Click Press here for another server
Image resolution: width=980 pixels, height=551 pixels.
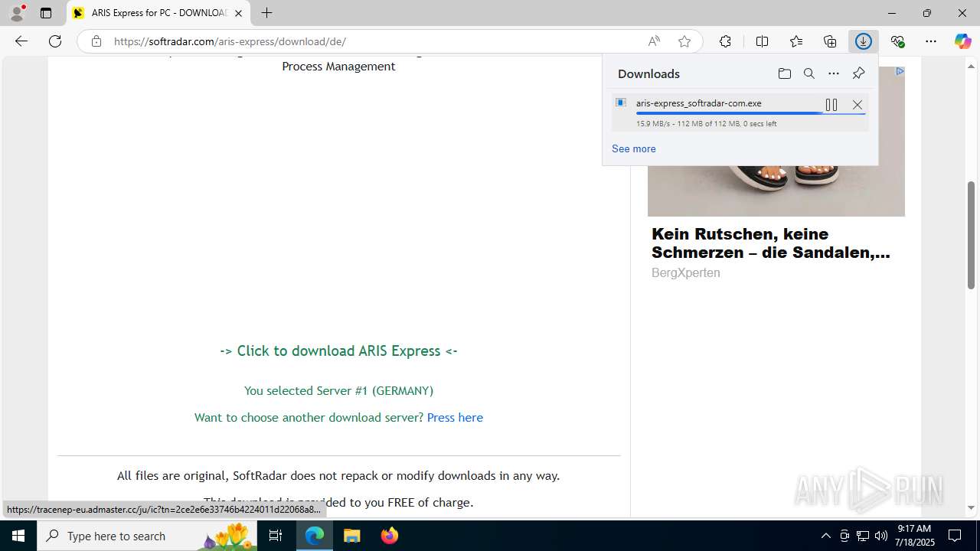(455, 417)
